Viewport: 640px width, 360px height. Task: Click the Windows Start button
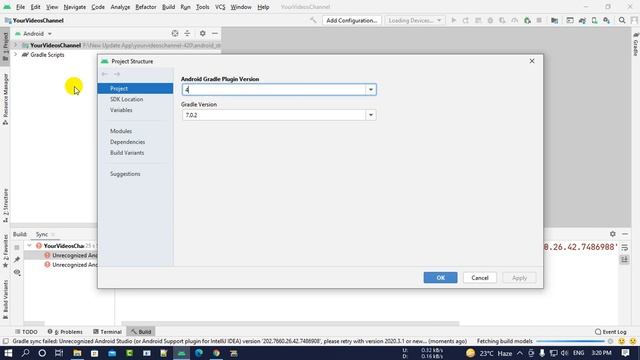[x=8, y=353]
